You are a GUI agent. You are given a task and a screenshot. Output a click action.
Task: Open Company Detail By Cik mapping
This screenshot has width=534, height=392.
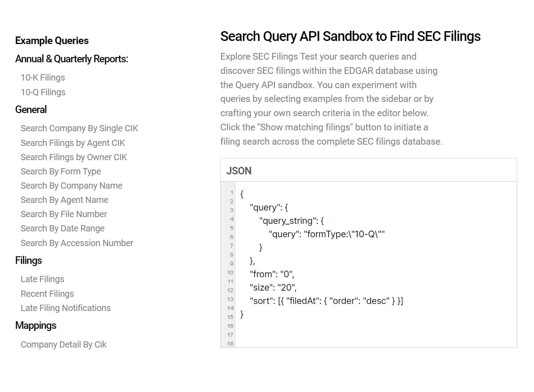[63, 344]
